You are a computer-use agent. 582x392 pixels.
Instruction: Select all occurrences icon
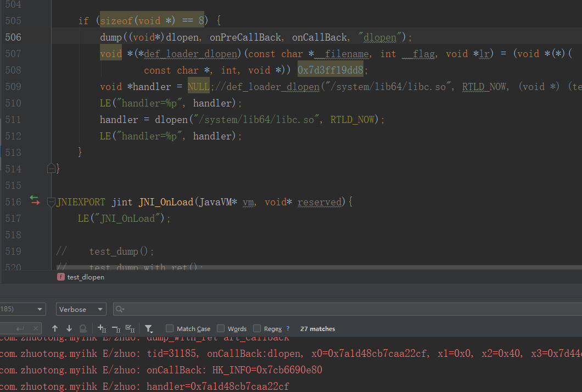click(130, 328)
